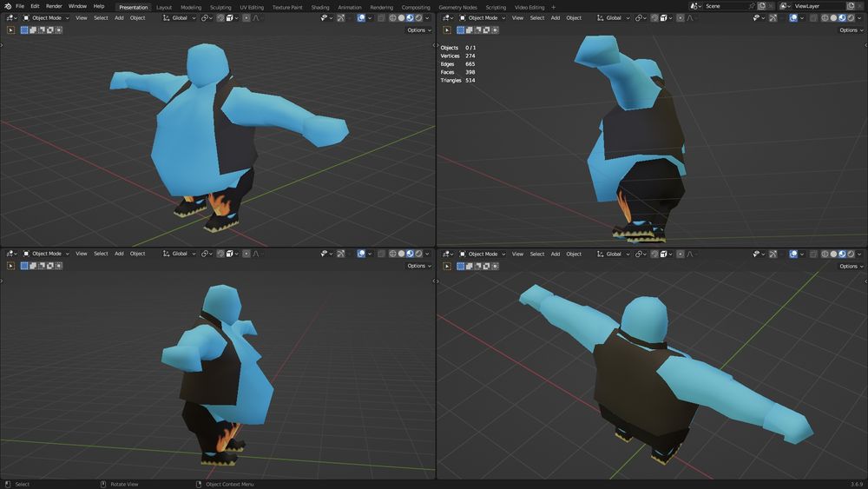The width and height of the screenshot is (868, 489).
Task: Open the scene browse dropdown
Action: point(694,6)
